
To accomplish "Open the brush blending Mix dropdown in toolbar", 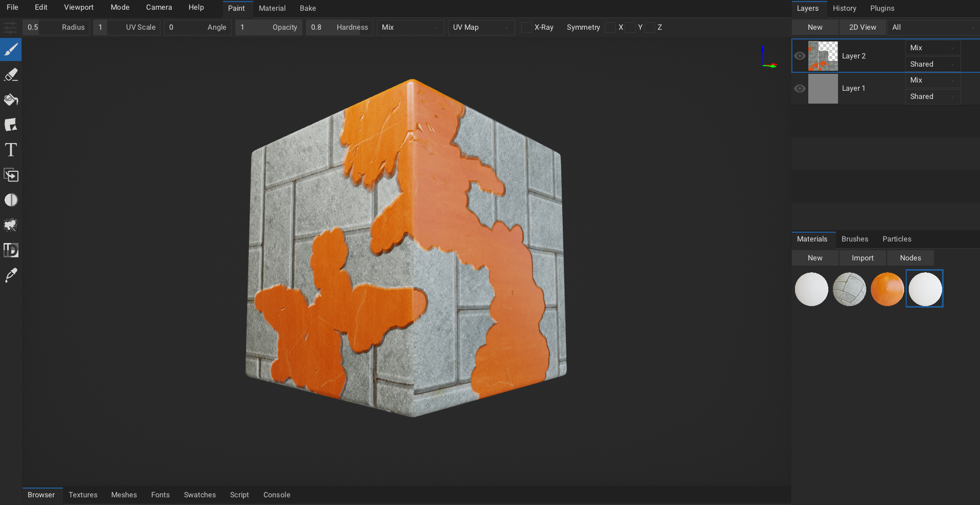I will [x=410, y=27].
